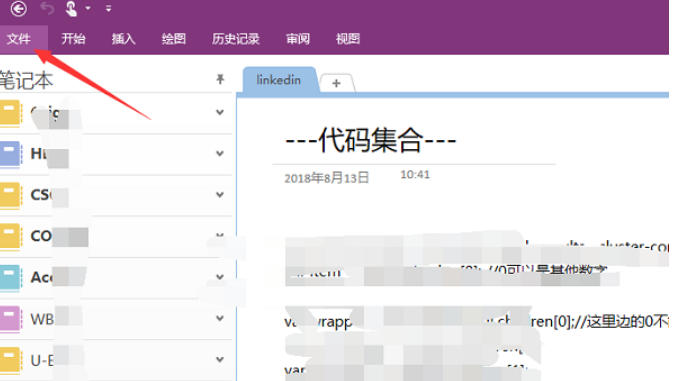Open Customize Quick Access Toolbar dropdown
Viewport: 680px width, 381px height.
pos(108,8)
